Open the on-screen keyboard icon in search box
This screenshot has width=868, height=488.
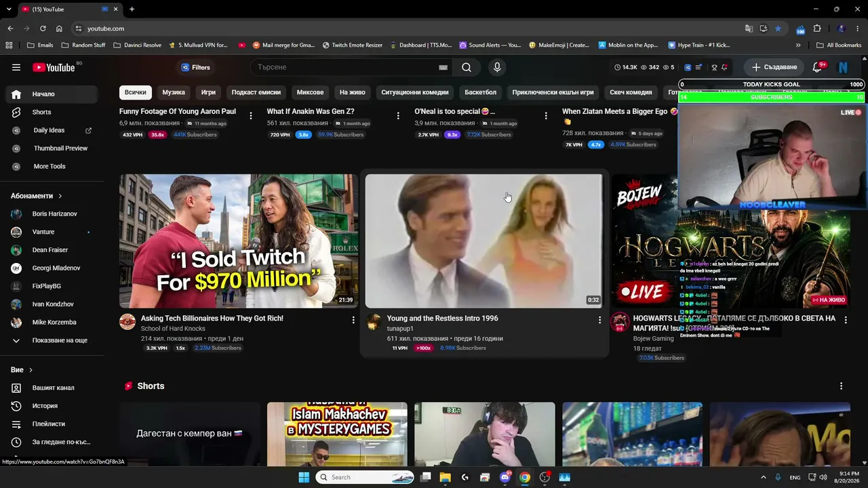point(443,67)
